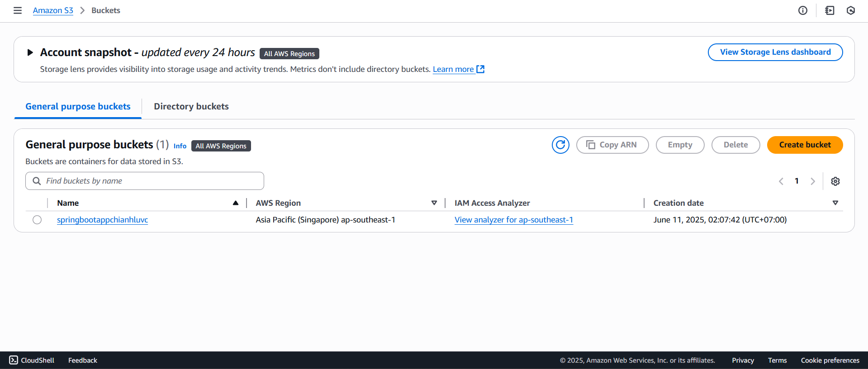Expand the Account snapshot section

pyautogui.click(x=30, y=52)
